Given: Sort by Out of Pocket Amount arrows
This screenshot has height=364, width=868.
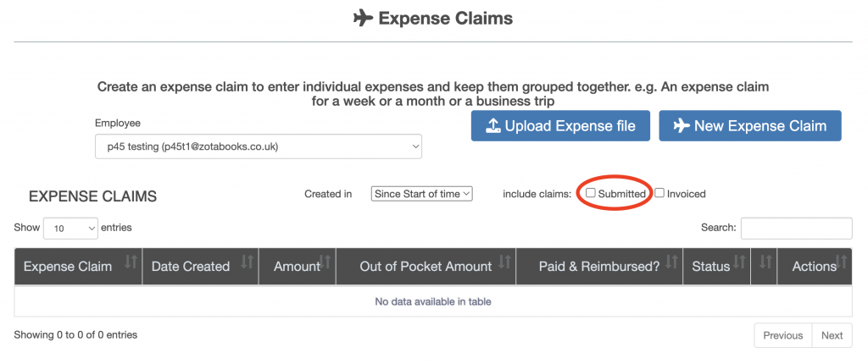Looking at the screenshot, I should (504, 262).
